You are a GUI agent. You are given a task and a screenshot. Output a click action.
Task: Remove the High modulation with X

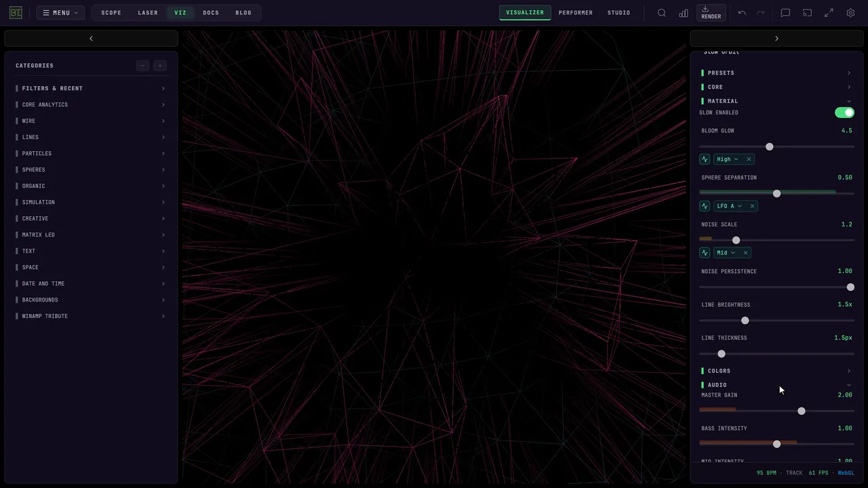tap(749, 159)
